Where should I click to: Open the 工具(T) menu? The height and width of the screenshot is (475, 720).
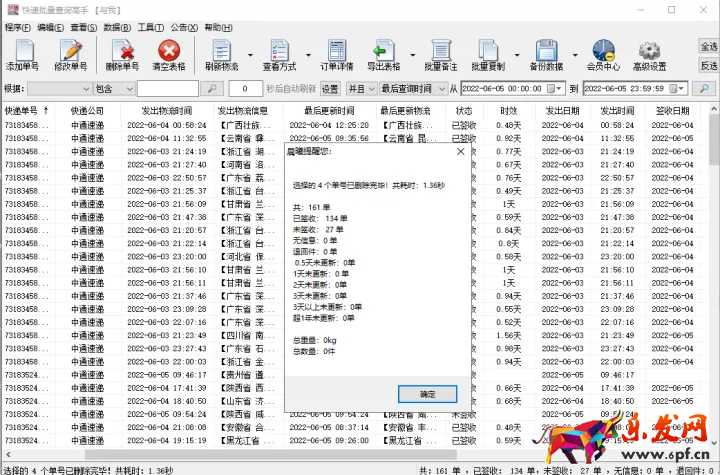pyautogui.click(x=150, y=27)
